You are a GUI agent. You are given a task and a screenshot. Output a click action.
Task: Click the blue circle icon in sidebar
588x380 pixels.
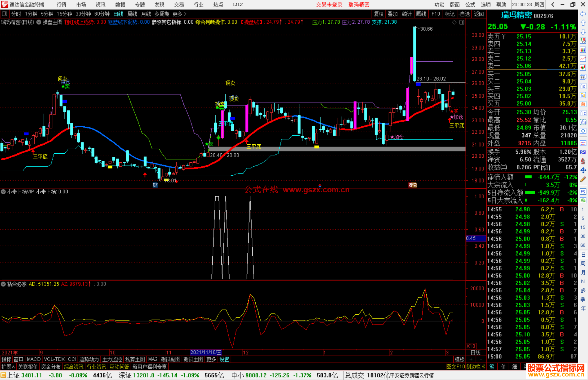[583, 131]
